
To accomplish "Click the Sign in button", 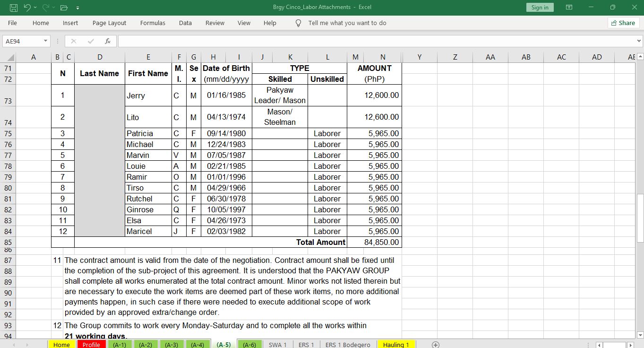I will (540, 8).
